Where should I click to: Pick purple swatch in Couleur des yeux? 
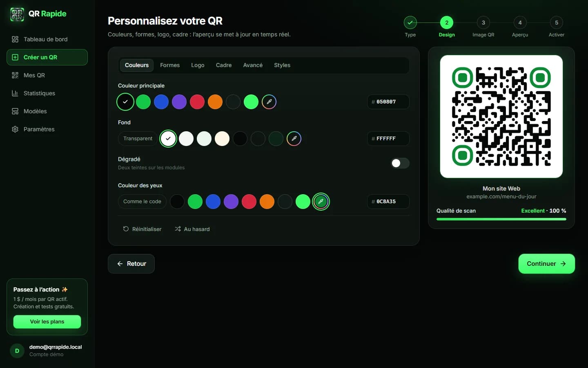[231, 202]
